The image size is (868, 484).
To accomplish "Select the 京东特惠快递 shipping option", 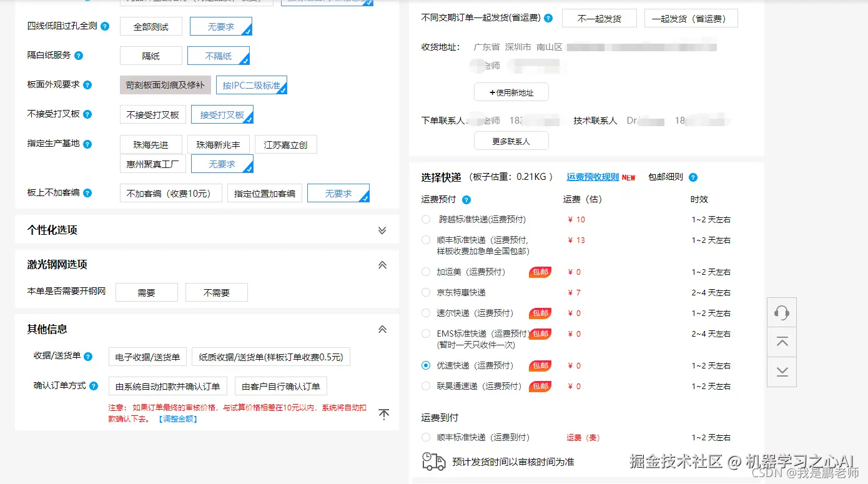I will click(x=425, y=292).
